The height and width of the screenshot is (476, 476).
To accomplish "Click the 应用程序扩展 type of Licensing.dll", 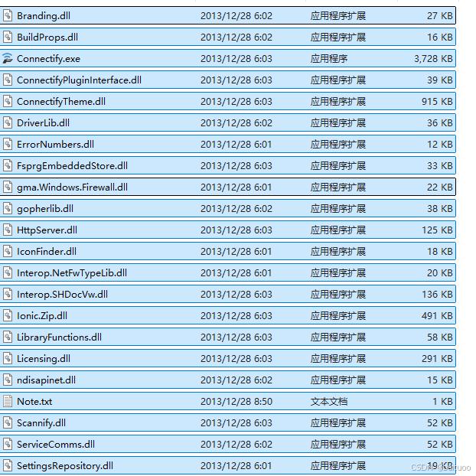I will pos(338,358).
